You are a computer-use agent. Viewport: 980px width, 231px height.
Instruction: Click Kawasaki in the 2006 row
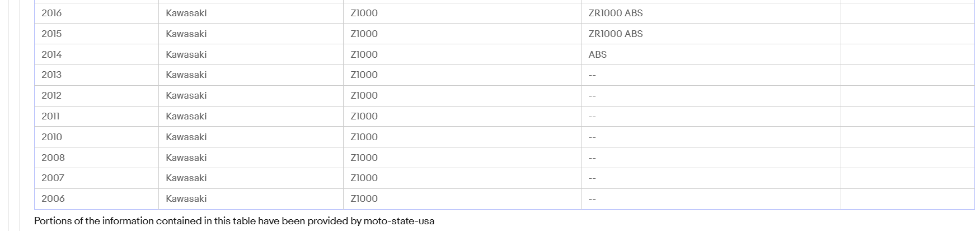[186, 198]
